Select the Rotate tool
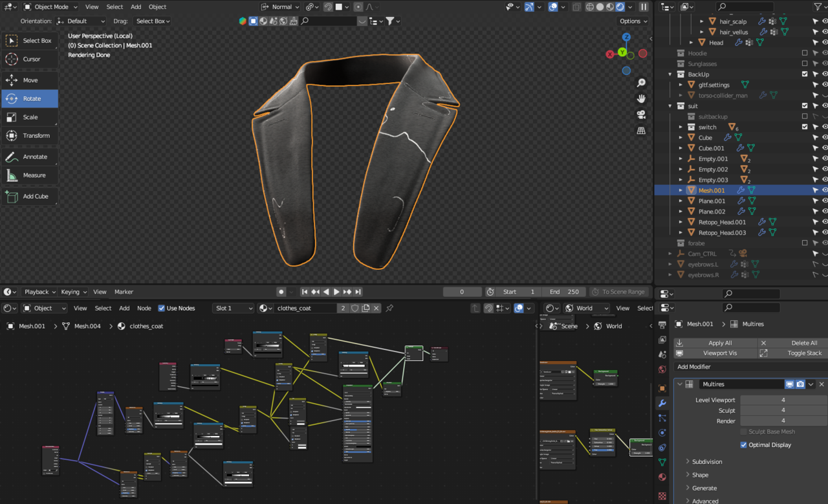This screenshot has height=504, width=828. pos(30,98)
